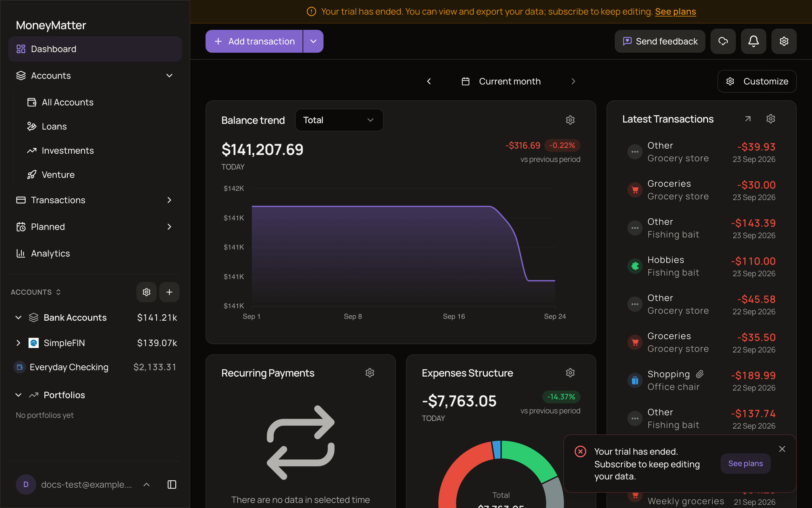Dismiss the trial ended notification
This screenshot has height=508, width=812.
(782, 449)
